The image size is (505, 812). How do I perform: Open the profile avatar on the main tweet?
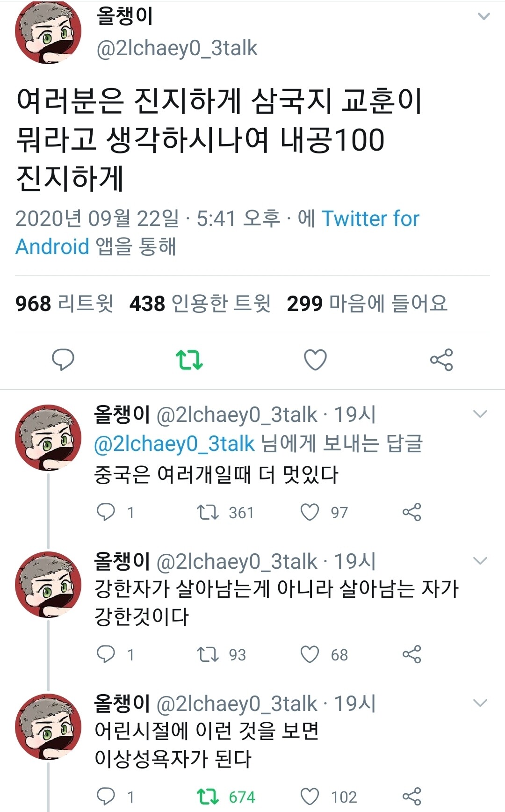48,31
